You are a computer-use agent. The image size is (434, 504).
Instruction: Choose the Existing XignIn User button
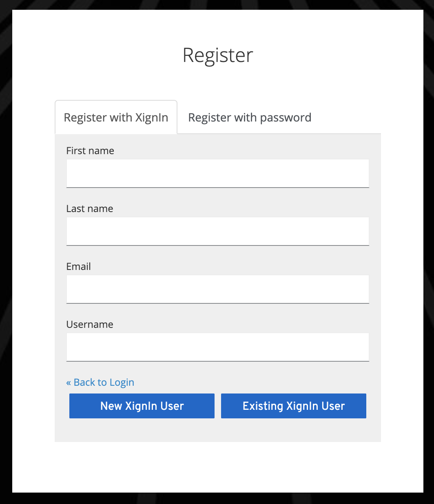click(x=293, y=406)
